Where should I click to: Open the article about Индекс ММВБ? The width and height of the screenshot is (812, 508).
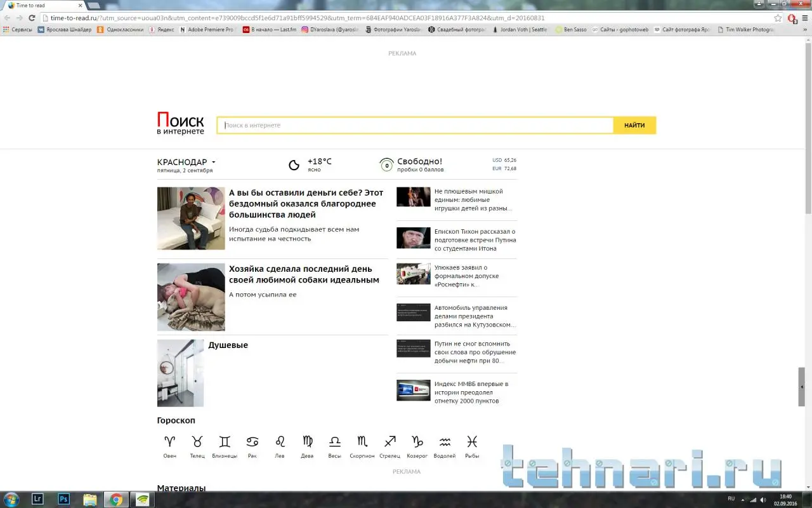(x=472, y=392)
